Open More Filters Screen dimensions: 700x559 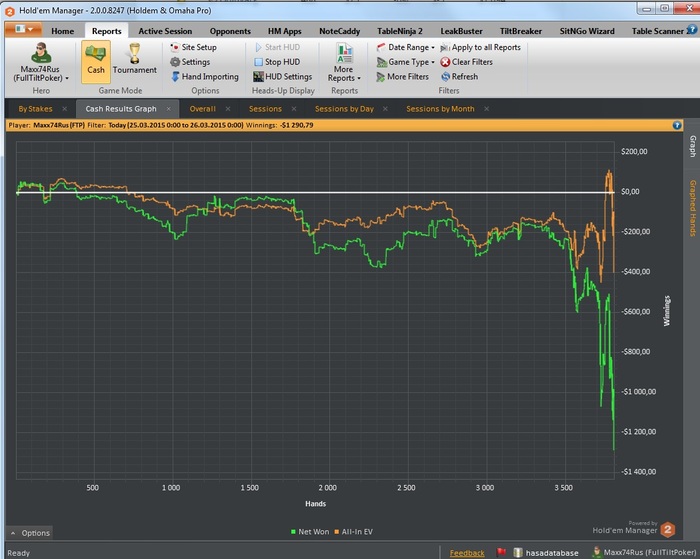point(402,76)
